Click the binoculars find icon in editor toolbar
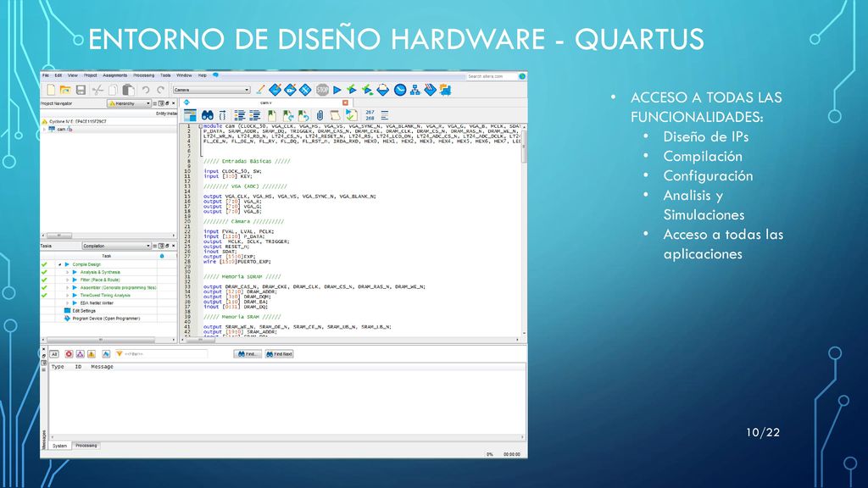868x488 pixels. 207,115
